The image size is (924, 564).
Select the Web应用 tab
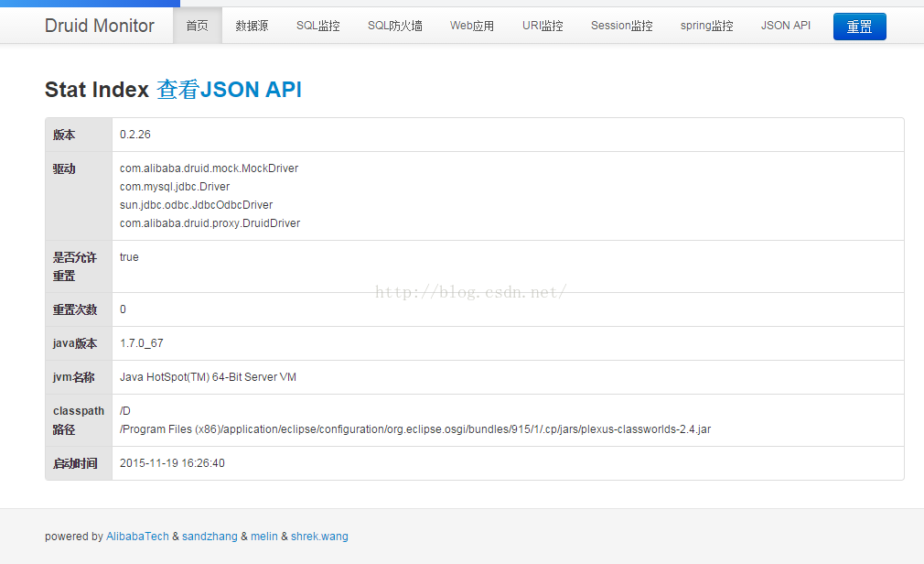click(x=472, y=26)
